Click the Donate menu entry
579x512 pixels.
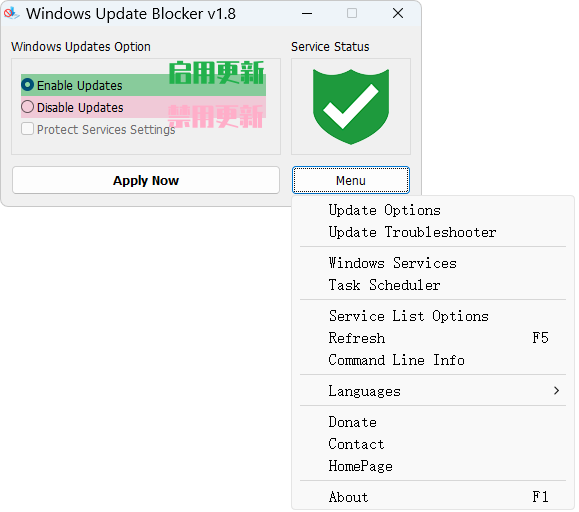click(x=433, y=422)
